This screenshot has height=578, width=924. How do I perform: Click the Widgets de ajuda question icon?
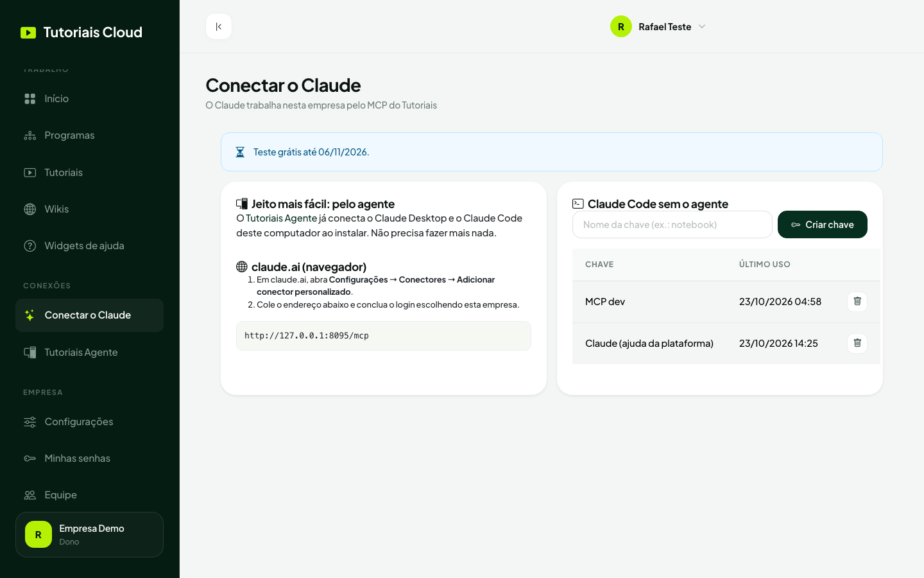tap(30, 245)
